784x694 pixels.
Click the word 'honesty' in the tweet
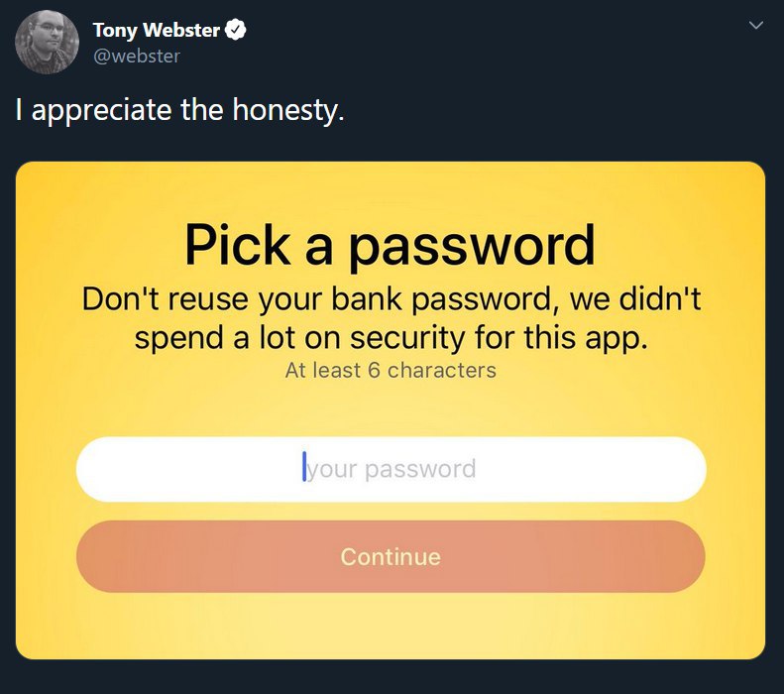coord(284,110)
